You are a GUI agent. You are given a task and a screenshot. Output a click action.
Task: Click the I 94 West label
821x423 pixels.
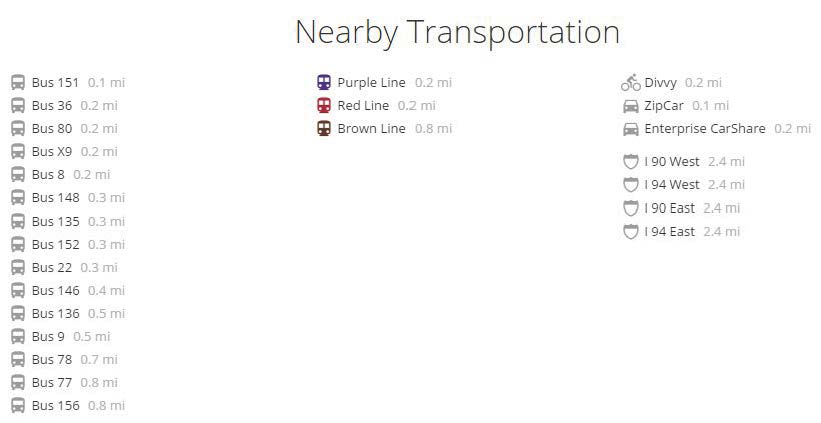[x=672, y=184]
